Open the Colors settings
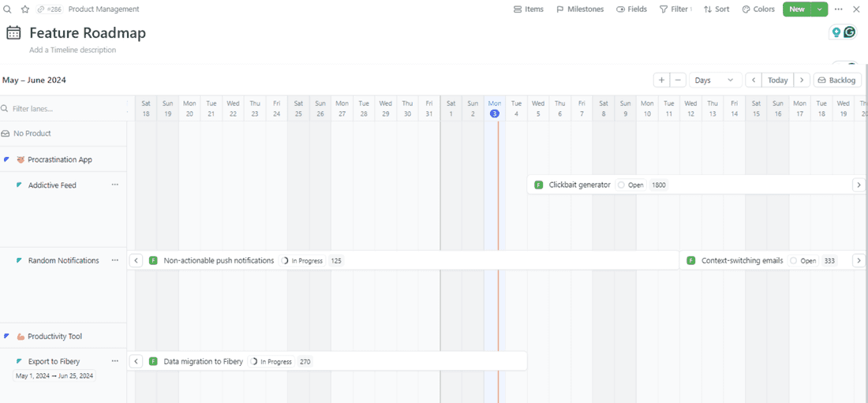Image resolution: width=868 pixels, height=403 pixels. 758,9
